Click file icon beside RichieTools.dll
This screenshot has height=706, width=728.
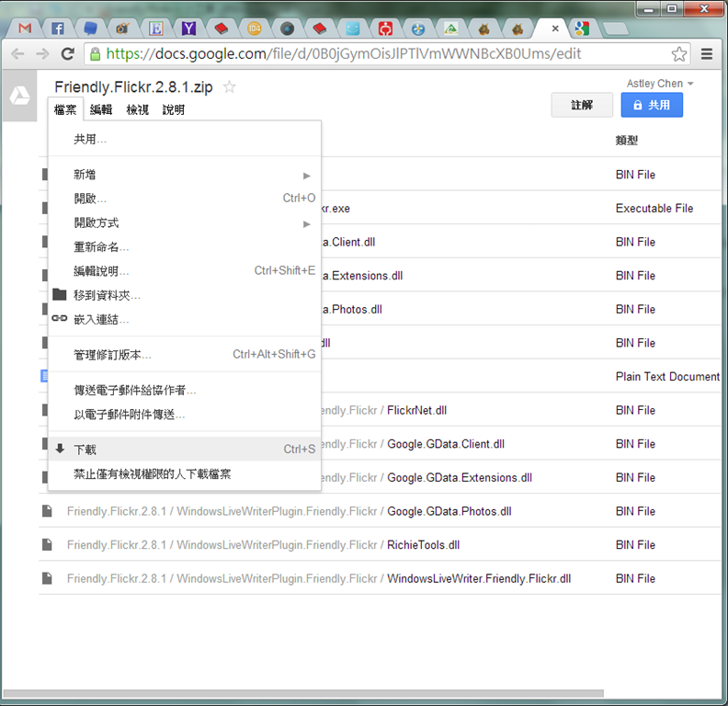click(47, 544)
